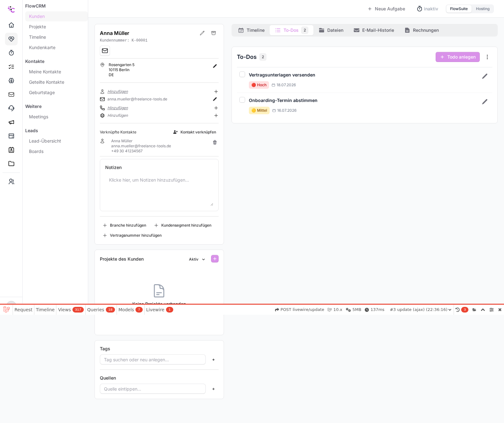Edit the Rosengarten 5 address
The image size is (504, 423).
coord(215,66)
